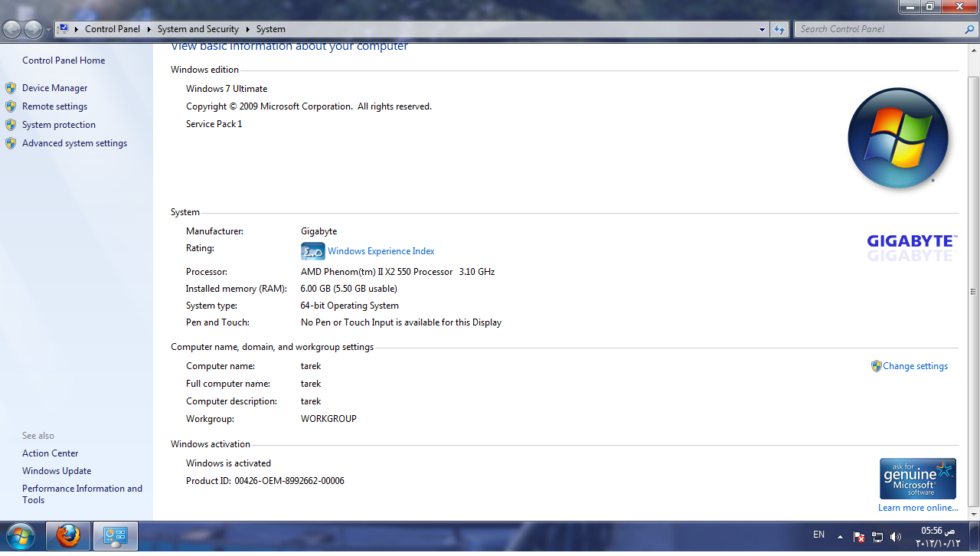This screenshot has width=980, height=556.
Task: Click the vertical scrollbar thumb
Action: point(974,291)
